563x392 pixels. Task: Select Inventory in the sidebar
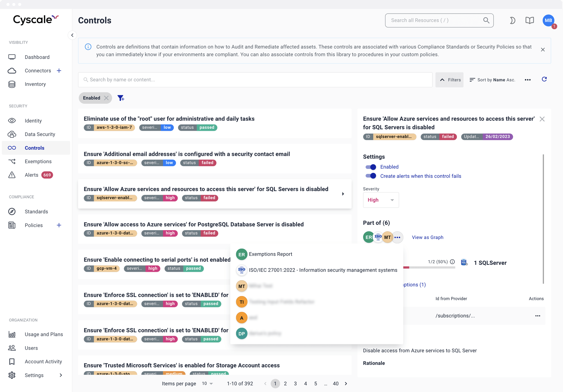point(35,84)
